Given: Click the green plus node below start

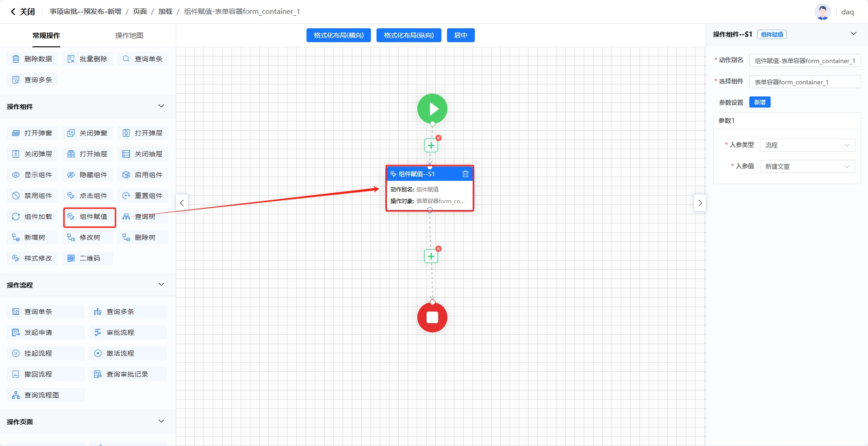Looking at the screenshot, I should (431, 146).
